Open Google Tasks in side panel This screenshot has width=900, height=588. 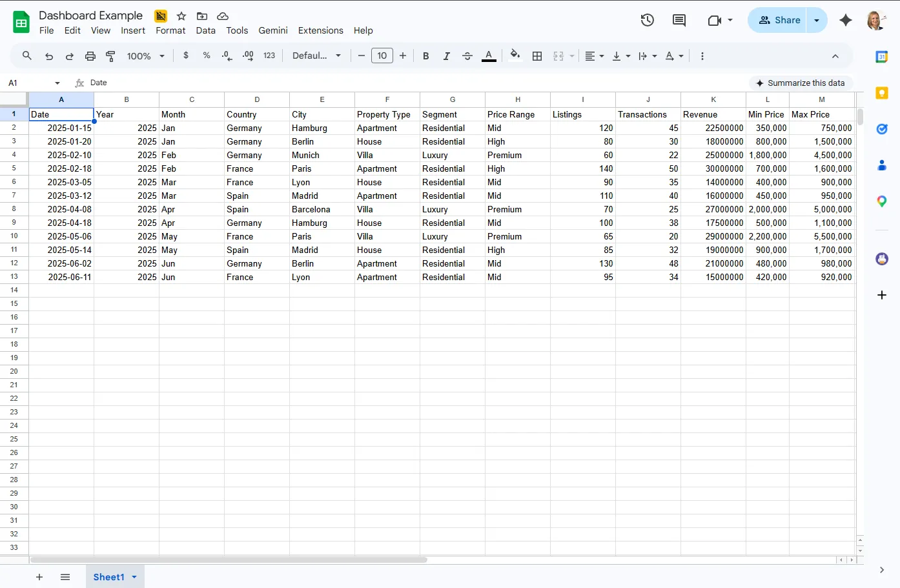pos(882,129)
